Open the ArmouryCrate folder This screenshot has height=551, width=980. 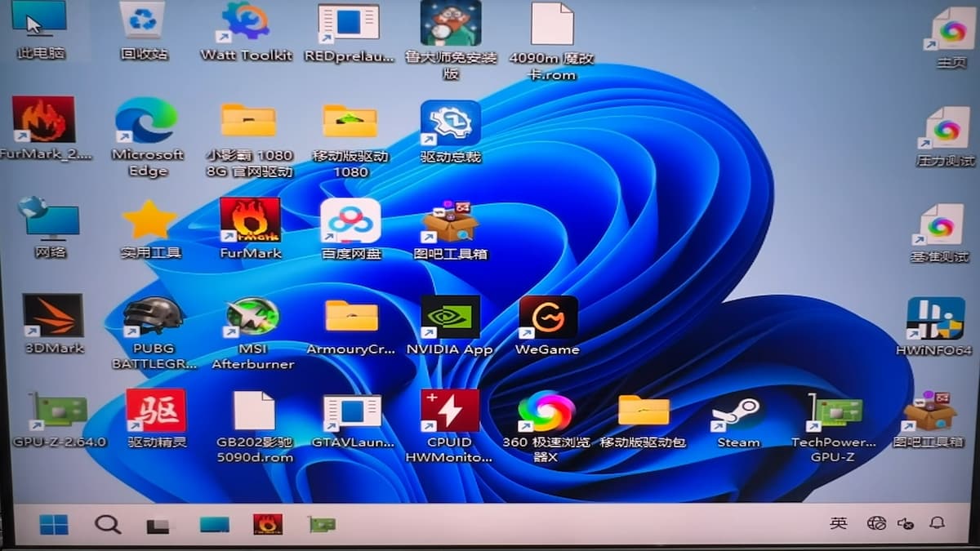[x=351, y=327]
